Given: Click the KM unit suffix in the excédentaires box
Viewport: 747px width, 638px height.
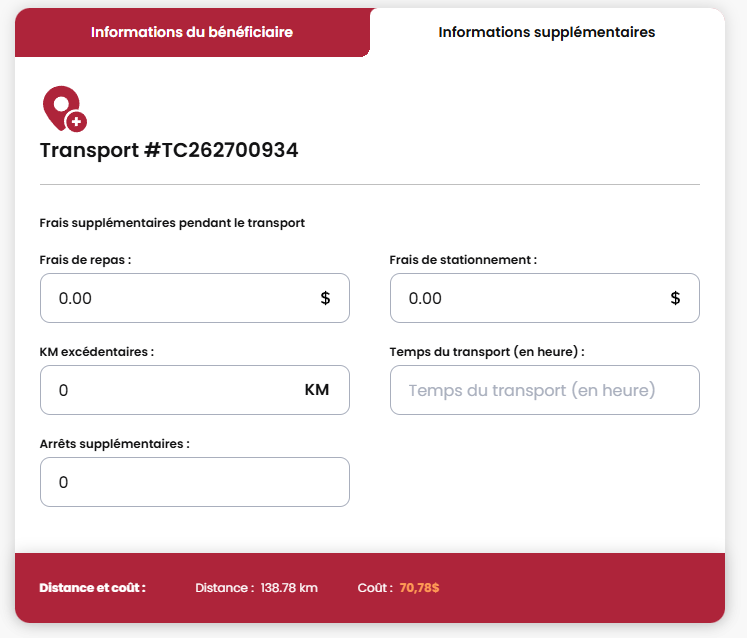Looking at the screenshot, I should [x=317, y=390].
